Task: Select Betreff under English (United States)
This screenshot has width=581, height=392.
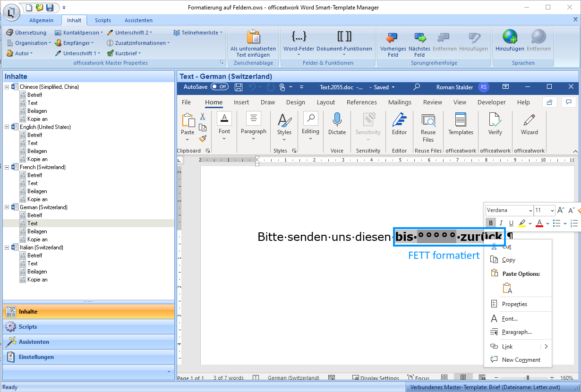Action: pos(35,135)
